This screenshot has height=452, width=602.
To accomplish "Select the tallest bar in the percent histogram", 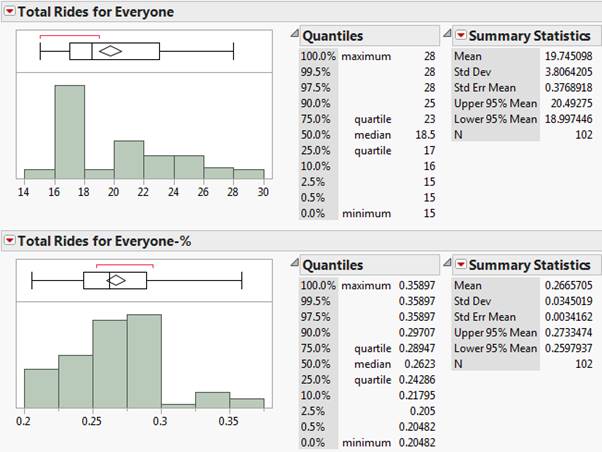I will (144, 361).
